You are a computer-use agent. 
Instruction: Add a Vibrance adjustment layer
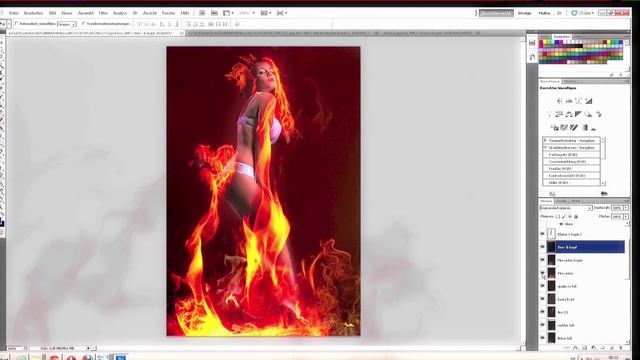(x=549, y=114)
